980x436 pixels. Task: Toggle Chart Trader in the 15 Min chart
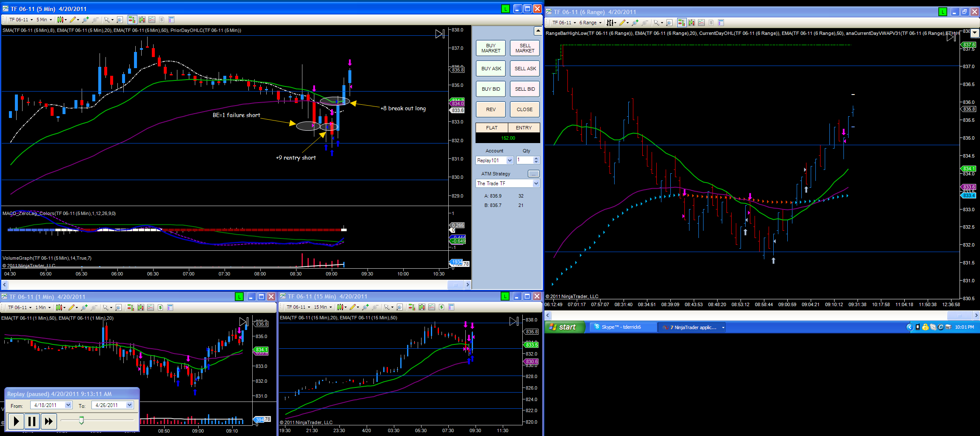click(412, 307)
